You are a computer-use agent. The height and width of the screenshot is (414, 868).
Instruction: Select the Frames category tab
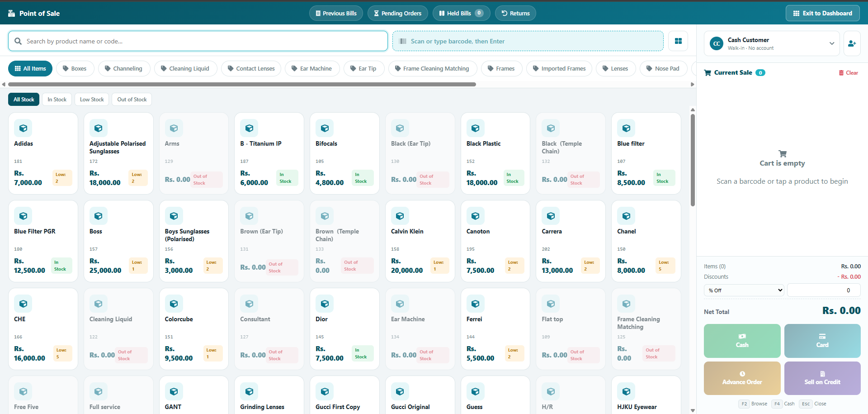501,69
